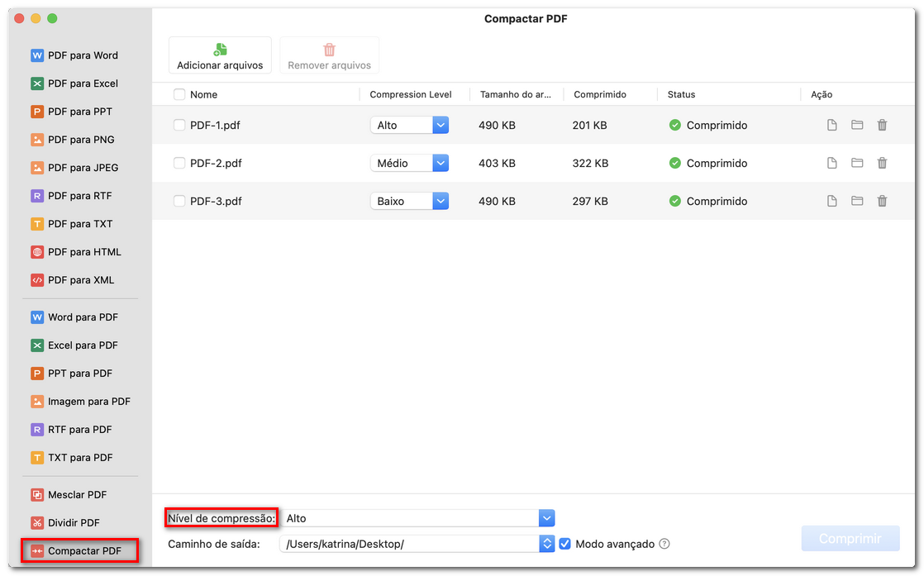Viewport: 924px width, 576px height.
Task: Open the output folder for PDF-2.pdf
Action: click(x=856, y=163)
